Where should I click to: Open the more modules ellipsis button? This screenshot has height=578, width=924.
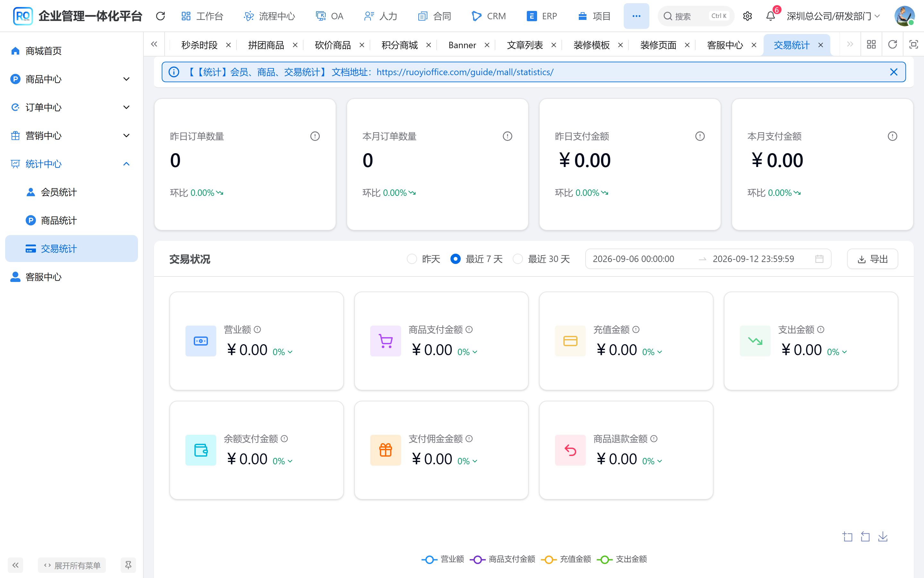(636, 16)
